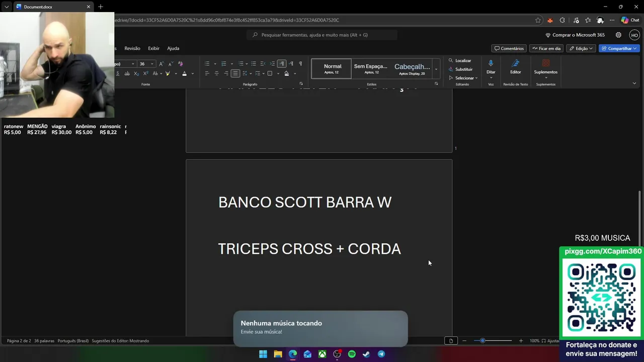644x362 pixels.
Task: Open the HO account avatar
Action: click(x=634, y=35)
